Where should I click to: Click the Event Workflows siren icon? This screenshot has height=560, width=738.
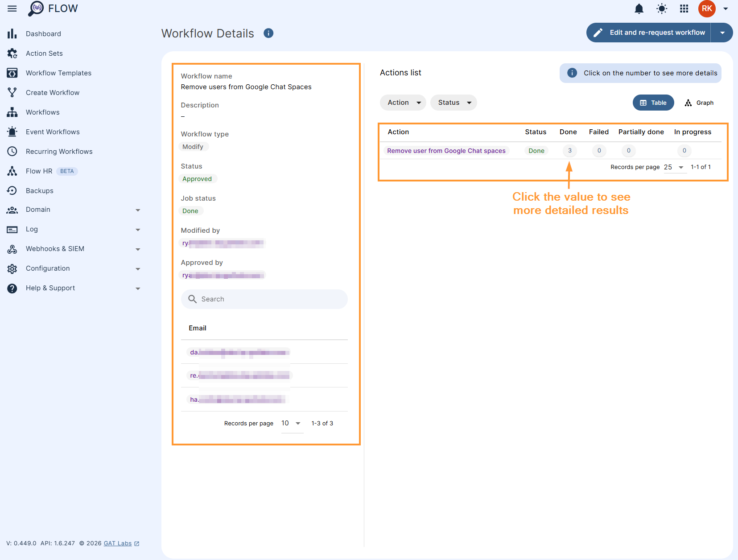point(12,132)
